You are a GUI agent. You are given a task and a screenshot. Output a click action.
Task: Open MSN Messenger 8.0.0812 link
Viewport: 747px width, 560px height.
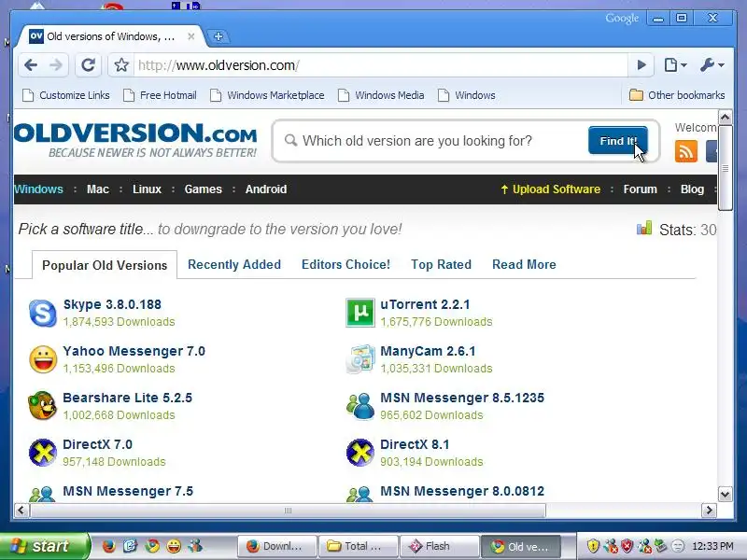point(461,491)
